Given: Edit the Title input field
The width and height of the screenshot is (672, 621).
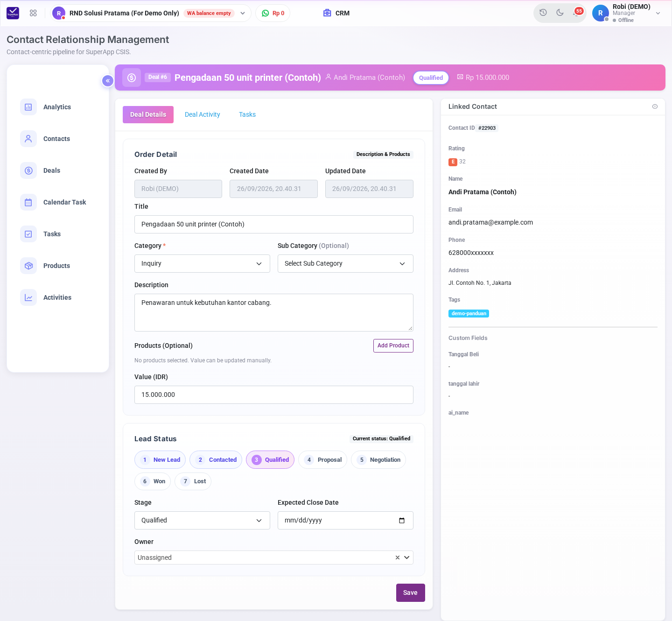Looking at the screenshot, I should [274, 225].
